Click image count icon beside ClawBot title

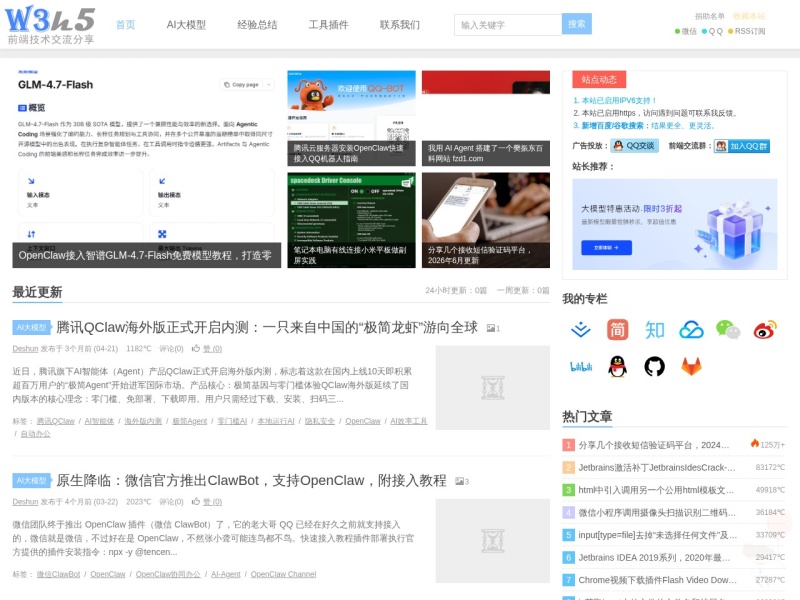coord(462,481)
